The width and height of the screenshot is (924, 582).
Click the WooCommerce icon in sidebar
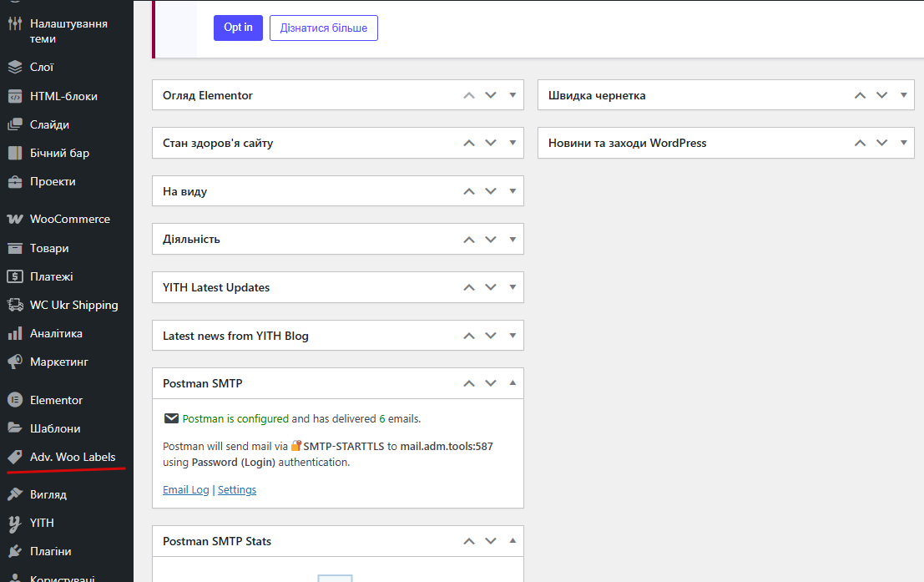coord(14,220)
